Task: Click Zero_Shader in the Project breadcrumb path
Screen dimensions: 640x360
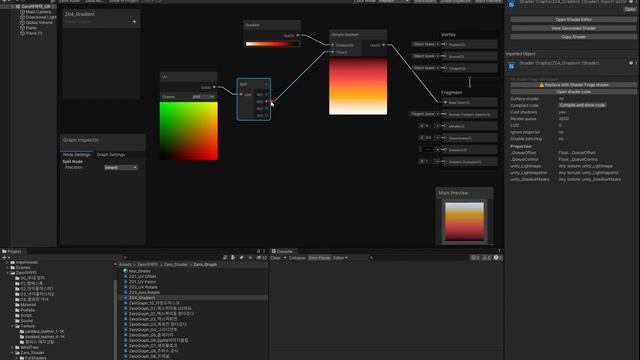Action: (x=176, y=264)
